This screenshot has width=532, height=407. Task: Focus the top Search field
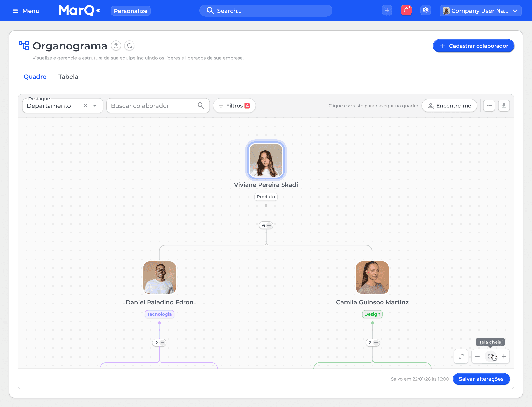(x=266, y=11)
